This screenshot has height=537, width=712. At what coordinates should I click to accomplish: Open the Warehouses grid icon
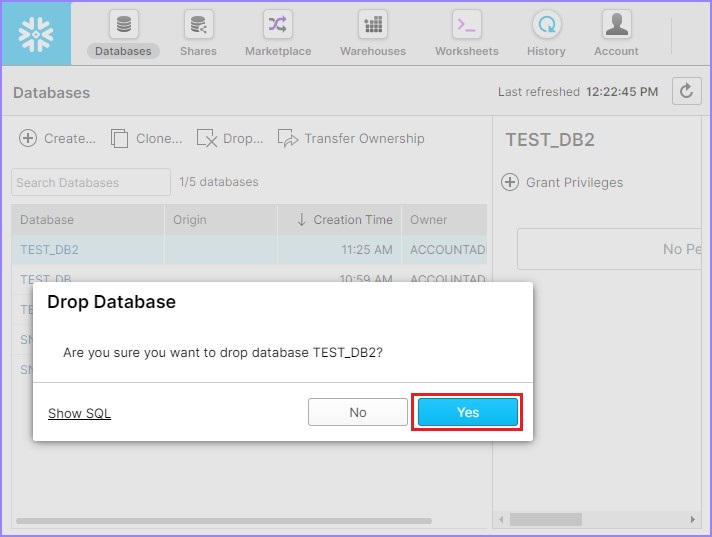373,24
